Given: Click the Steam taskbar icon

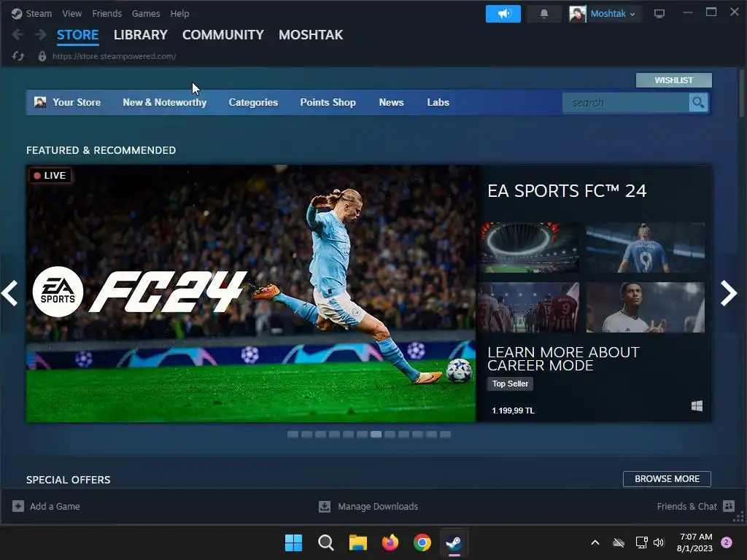Looking at the screenshot, I should [454, 542].
